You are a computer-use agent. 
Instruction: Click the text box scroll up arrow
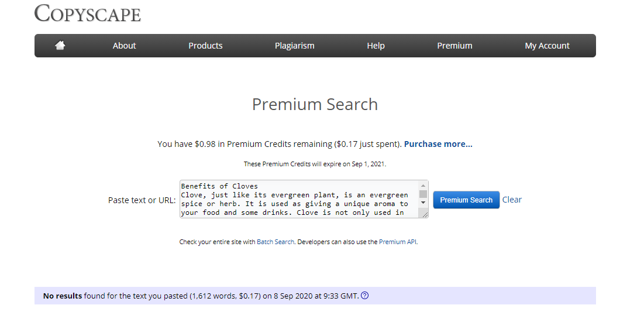click(x=423, y=186)
